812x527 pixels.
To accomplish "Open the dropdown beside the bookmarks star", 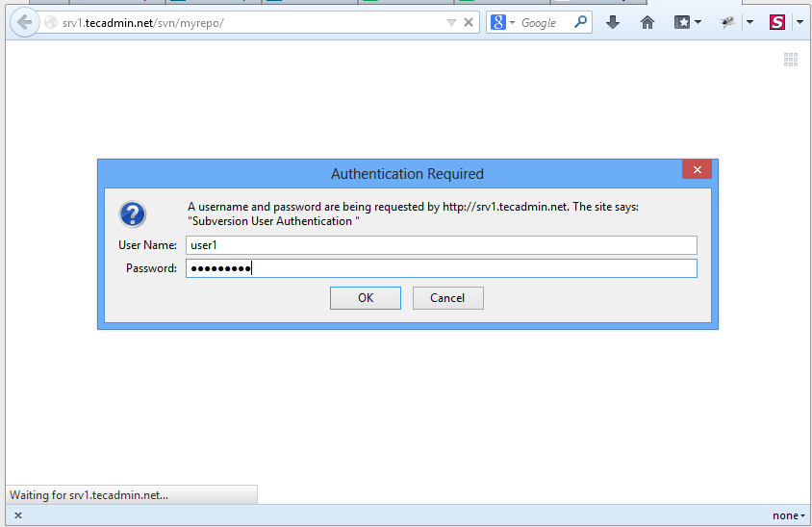I will [698, 22].
